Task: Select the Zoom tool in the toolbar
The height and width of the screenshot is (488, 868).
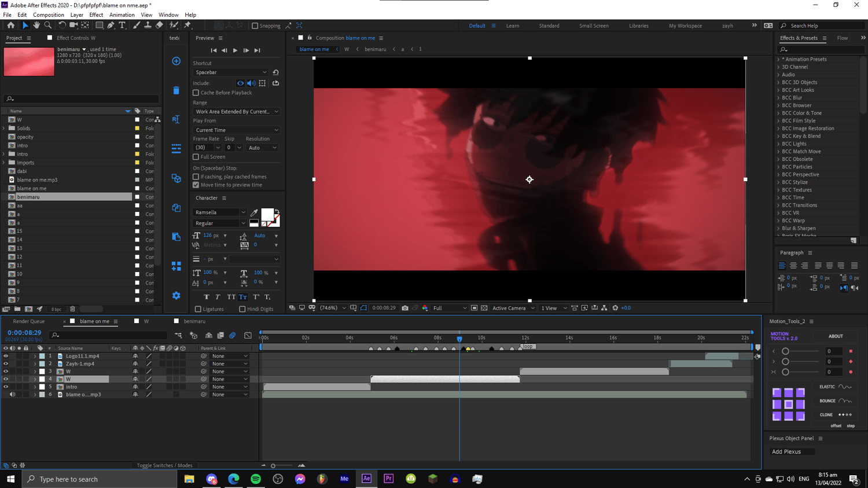Action: click(48, 25)
